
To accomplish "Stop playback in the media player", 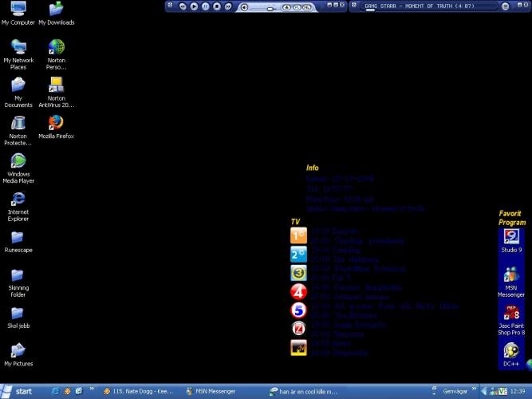I will click(x=217, y=6).
